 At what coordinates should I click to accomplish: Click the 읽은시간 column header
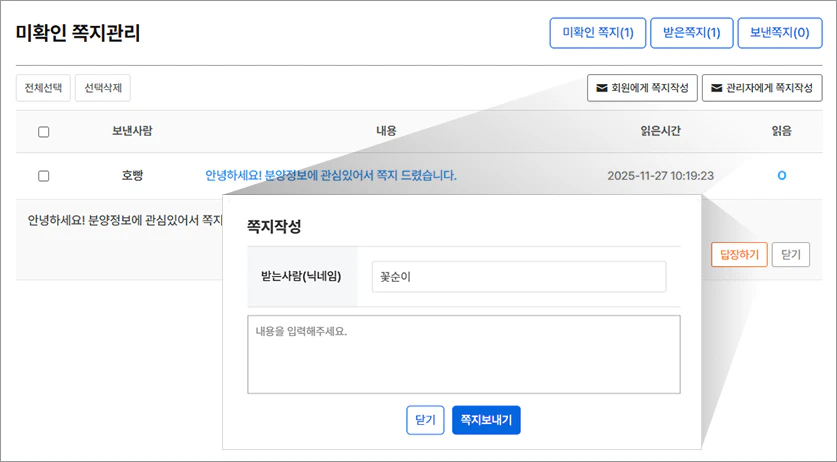click(660, 131)
